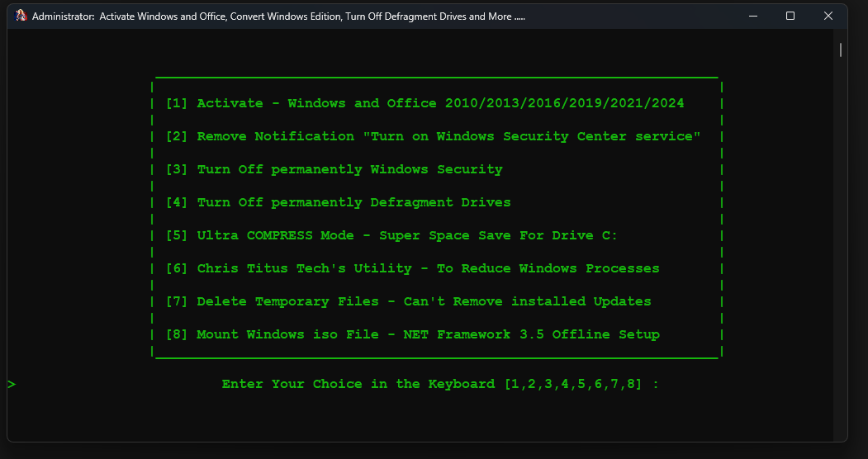Select option [2] Remove Notification line
This screenshot has height=459, width=868.
[x=434, y=136]
